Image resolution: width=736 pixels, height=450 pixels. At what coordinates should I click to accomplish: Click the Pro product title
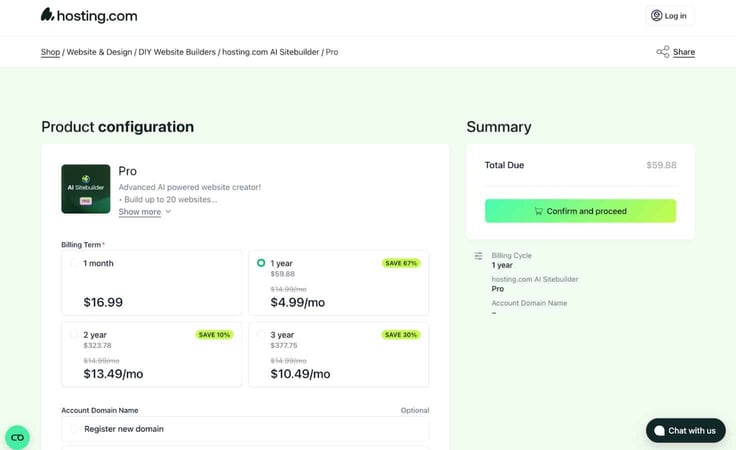pyautogui.click(x=127, y=171)
